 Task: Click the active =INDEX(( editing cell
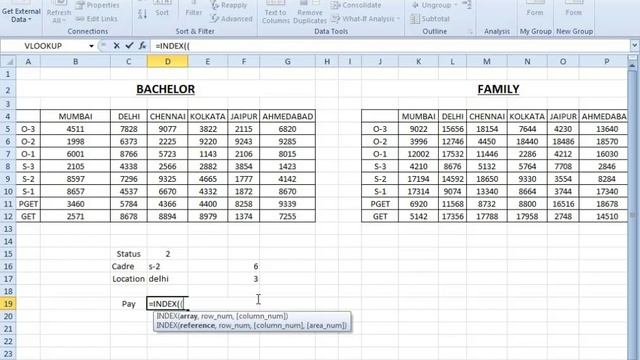167,304
